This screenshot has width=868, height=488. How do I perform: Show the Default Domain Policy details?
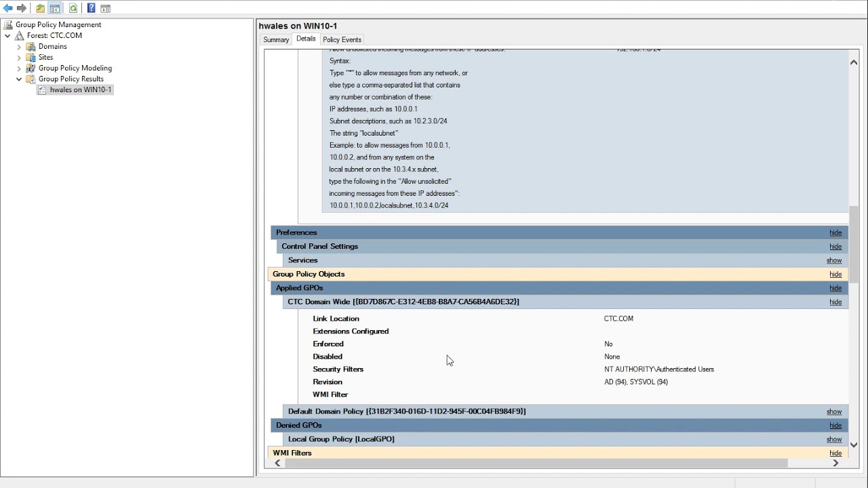point(834,411)
